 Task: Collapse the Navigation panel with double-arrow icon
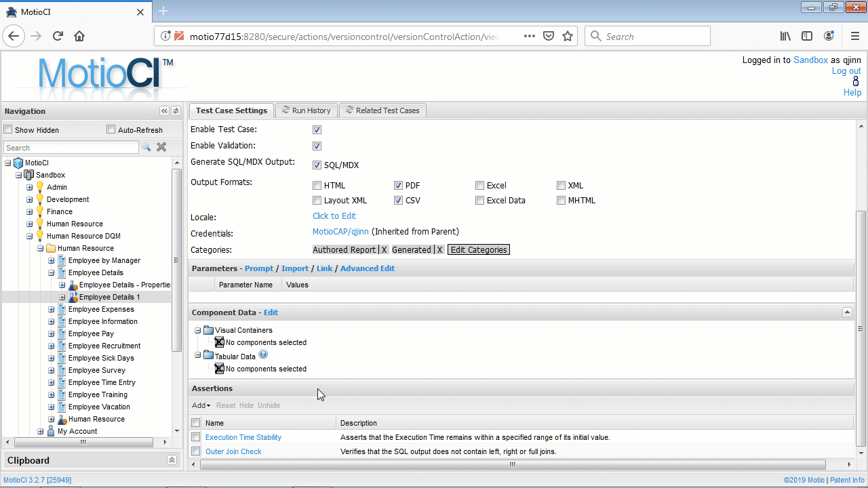[164, 110]
